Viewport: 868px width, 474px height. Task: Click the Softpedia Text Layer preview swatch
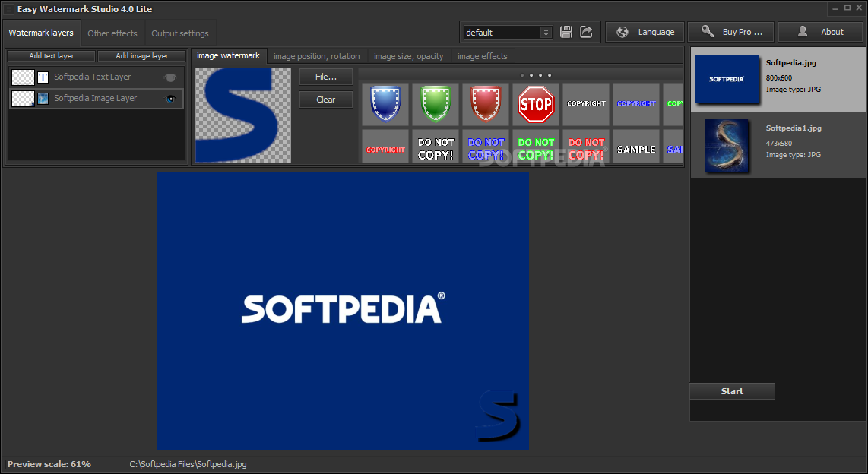pyautogui.click(x=24, y=77)
